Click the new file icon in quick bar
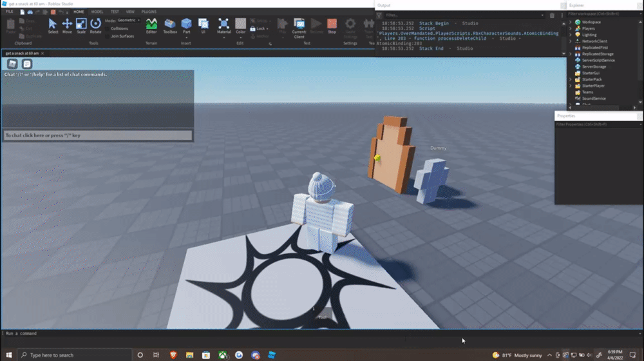644x361 pixels. [22, 12]
